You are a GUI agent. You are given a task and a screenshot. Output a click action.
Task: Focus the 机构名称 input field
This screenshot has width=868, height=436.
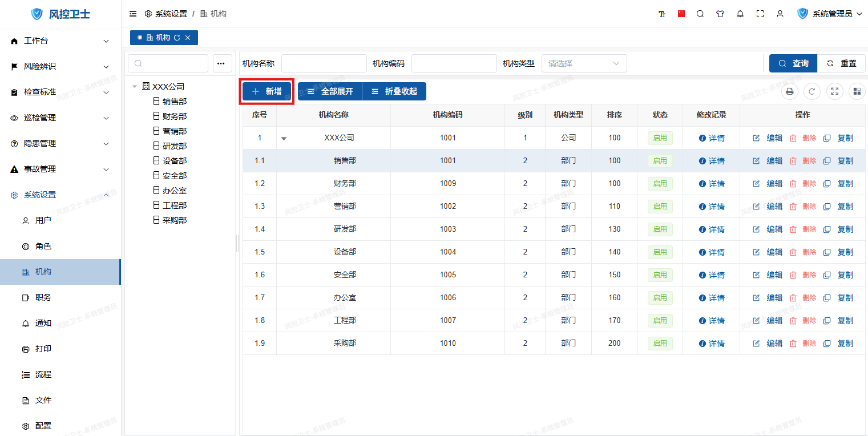[324, 63]
